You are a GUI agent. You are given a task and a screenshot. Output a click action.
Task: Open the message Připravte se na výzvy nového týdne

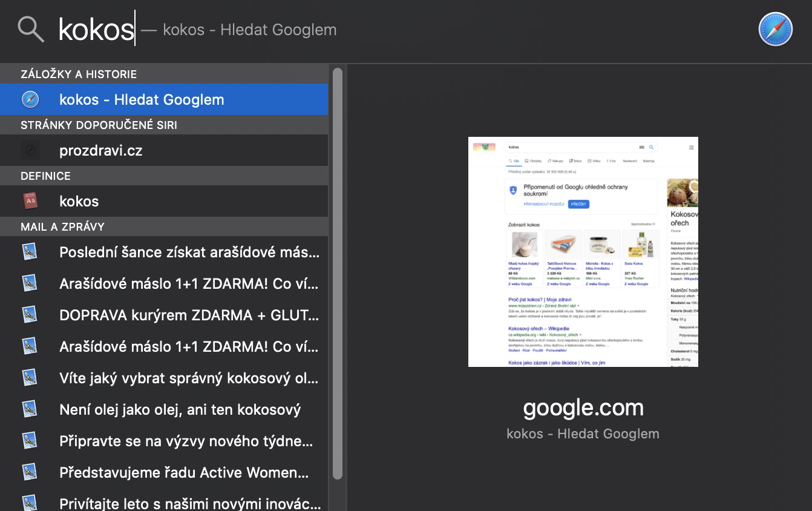164,441
